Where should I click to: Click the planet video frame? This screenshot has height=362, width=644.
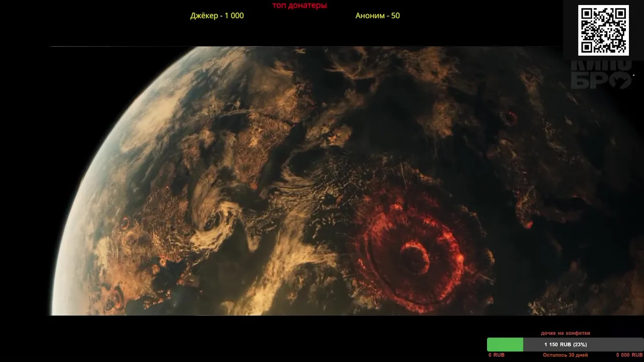click(322, 181)
